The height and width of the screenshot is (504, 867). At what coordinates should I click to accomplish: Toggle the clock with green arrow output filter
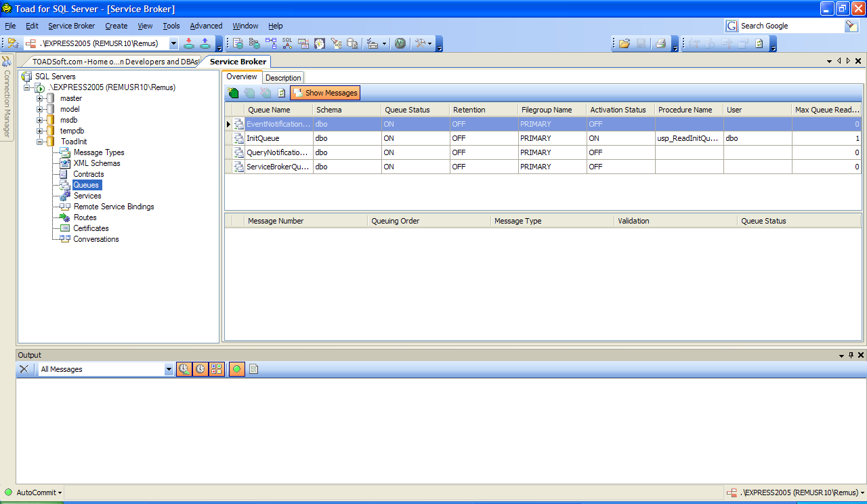click(x=184, y=369)
